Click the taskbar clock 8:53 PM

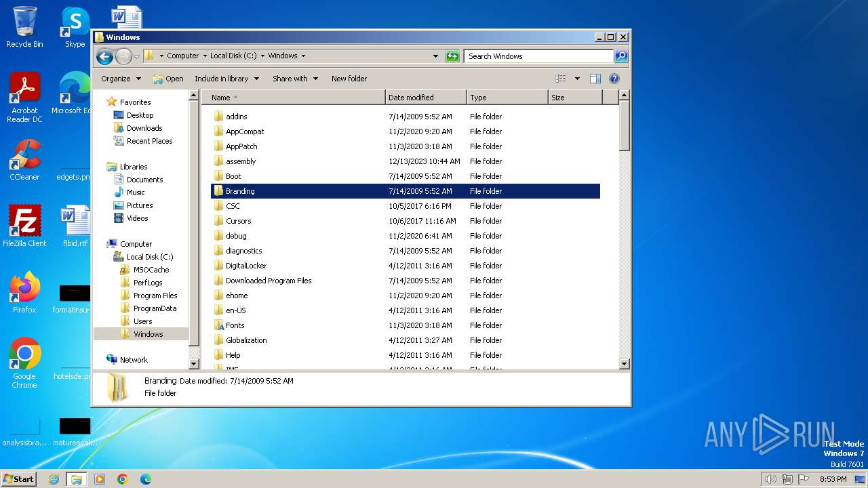[x=833, y=479]
